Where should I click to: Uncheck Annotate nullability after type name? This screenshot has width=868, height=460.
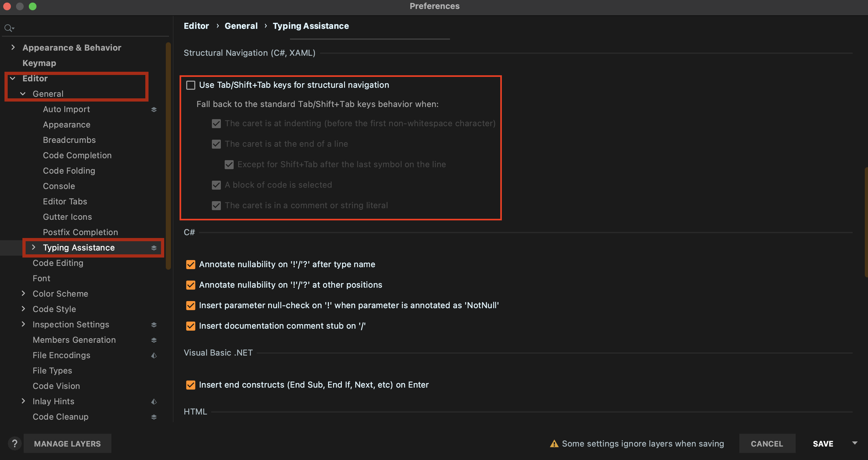pyautogui.click(x=191, y=264)
